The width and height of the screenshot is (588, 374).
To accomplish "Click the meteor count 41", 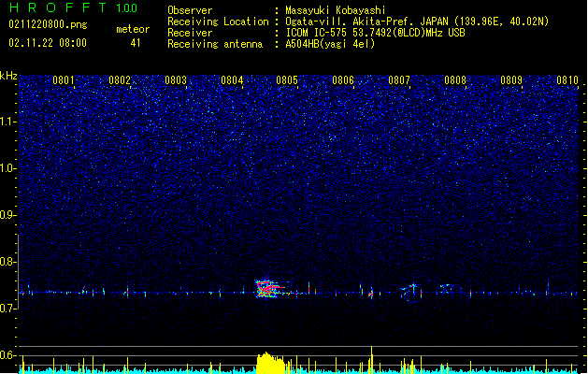I will (136, 43).
